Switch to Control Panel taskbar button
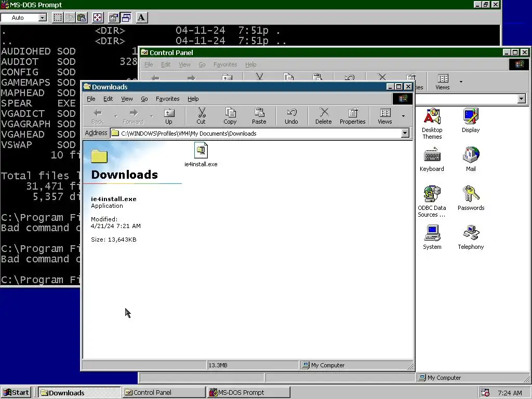This screenshot has width=532, height=399. pyautogui.click(x=164, y=393)
